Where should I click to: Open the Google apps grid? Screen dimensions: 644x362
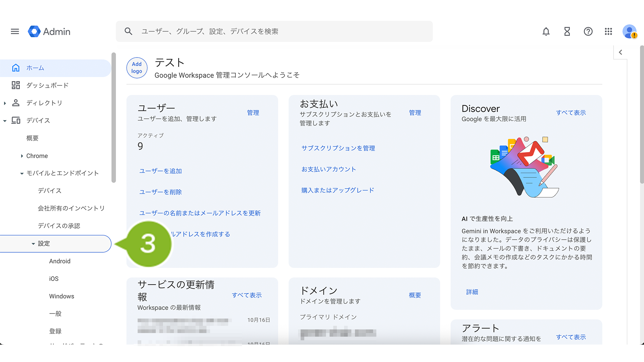(609, 31)
